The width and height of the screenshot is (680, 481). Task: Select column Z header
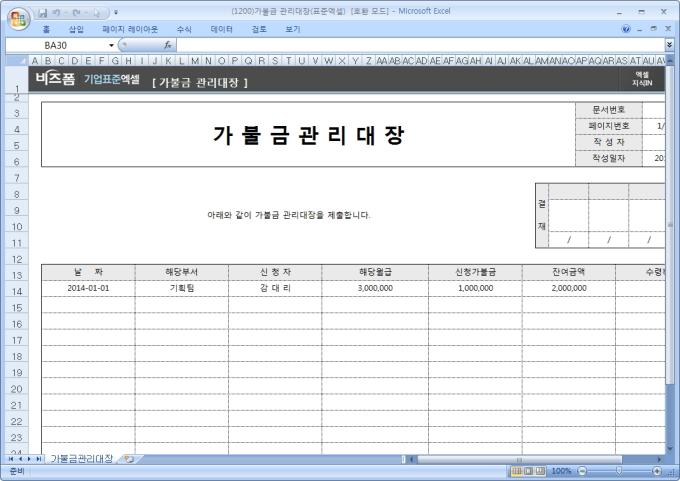pos(368,60)
